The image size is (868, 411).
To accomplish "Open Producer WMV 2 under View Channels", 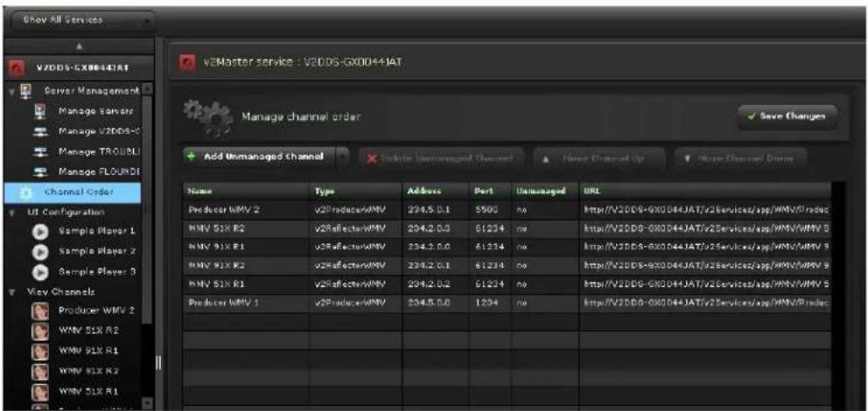I will tap(96, 310).
